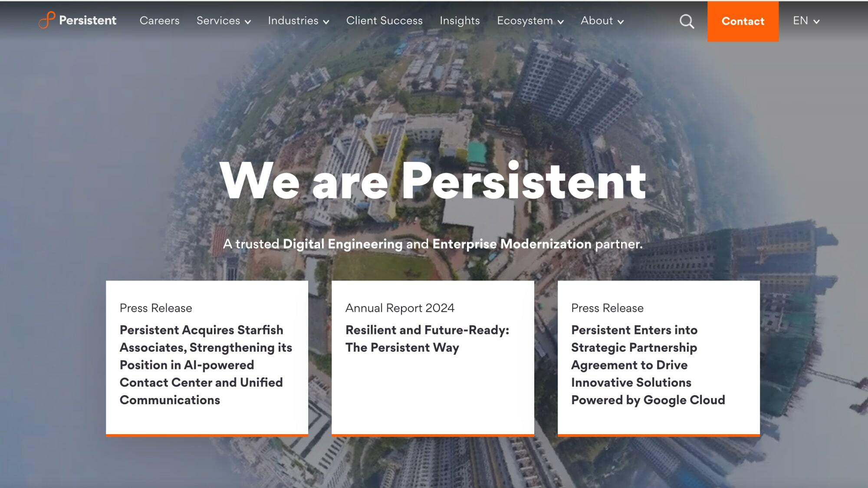The image size is (868, 488).
Task: Click the Insights navigation link
Action: (459, 21)
